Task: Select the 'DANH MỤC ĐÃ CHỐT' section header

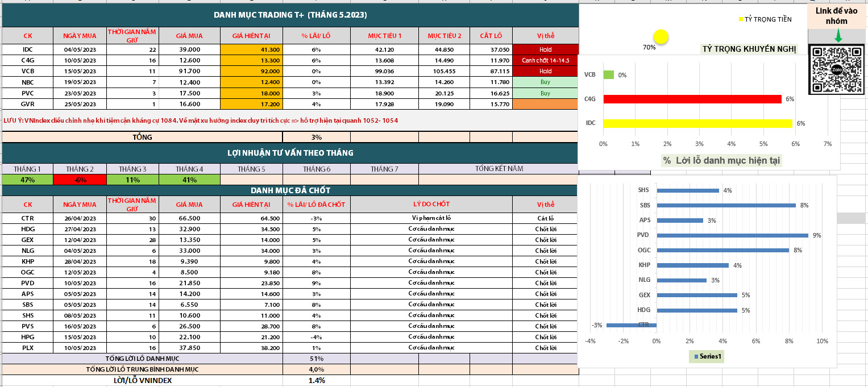Action: click(x=290, y=190)
